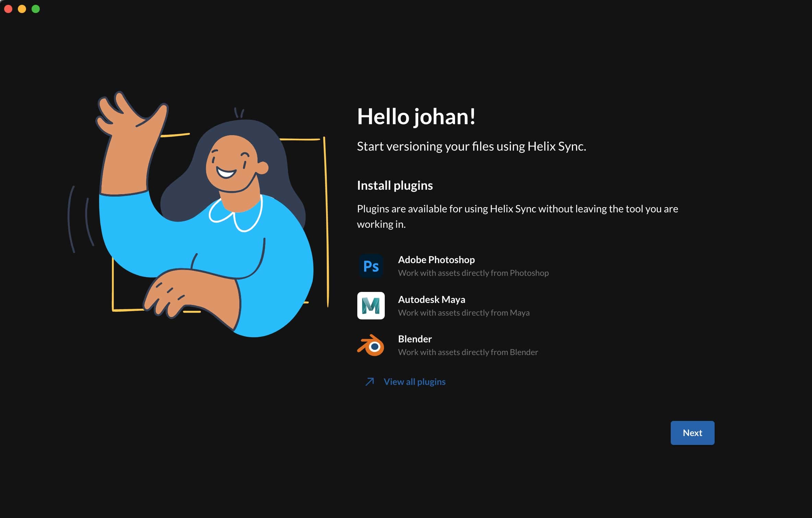Image resolution: width=812 pixels, height=518 pixels.
Task: Click 'Work with assets directly from Blender'
Action: point(468,352)
